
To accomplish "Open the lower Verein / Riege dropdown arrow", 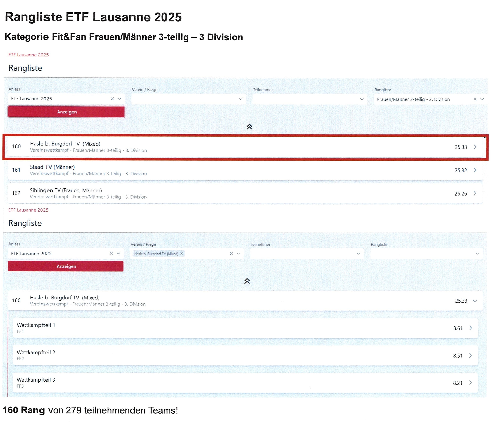I will pyautogui.click(x=238, y=253).
